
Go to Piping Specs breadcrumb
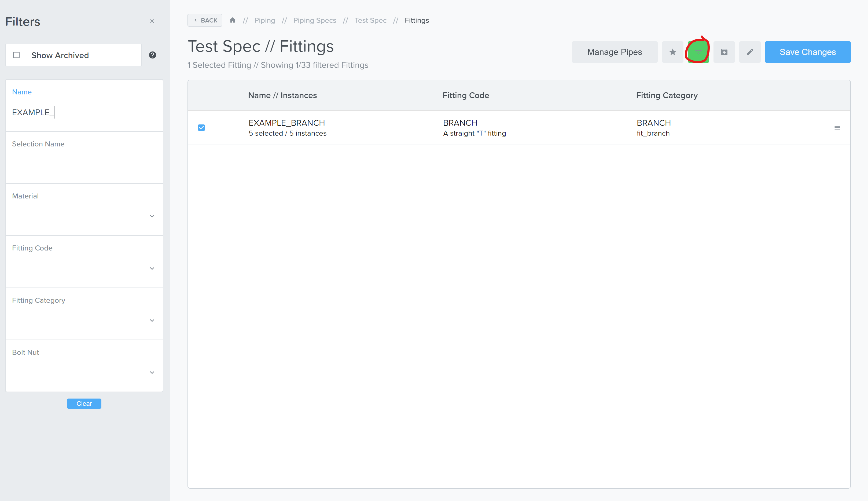click(x=314, y=20)
